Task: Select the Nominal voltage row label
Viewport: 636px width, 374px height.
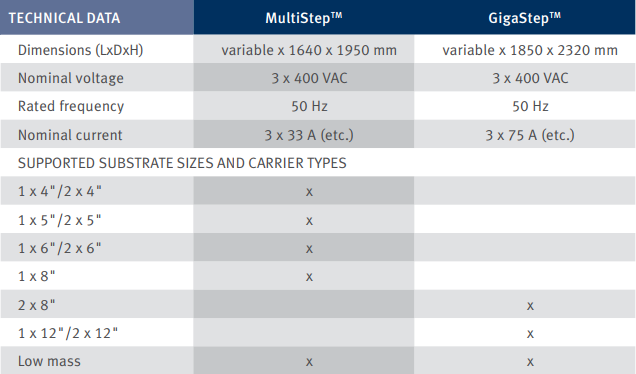Action: point(71,78)
